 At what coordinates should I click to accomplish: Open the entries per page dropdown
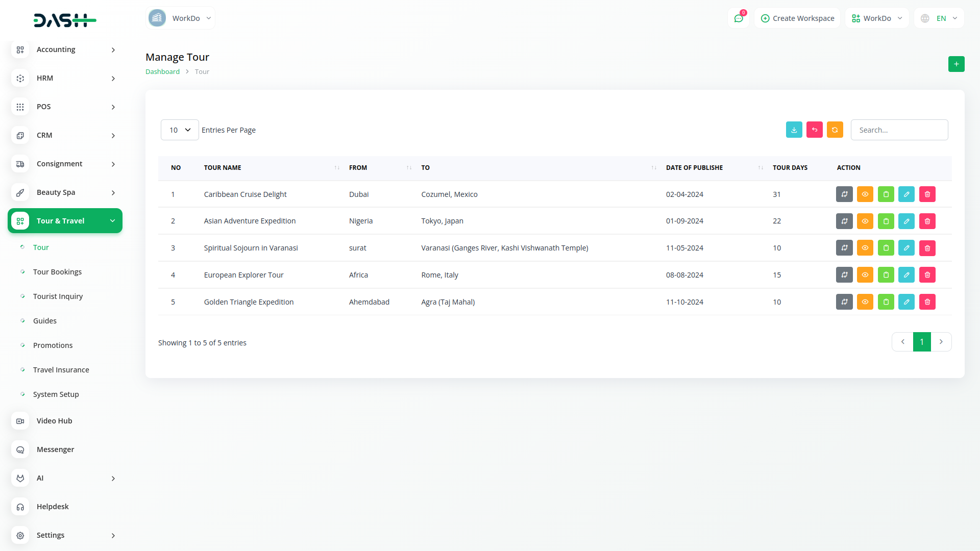[x=180, y=130]
